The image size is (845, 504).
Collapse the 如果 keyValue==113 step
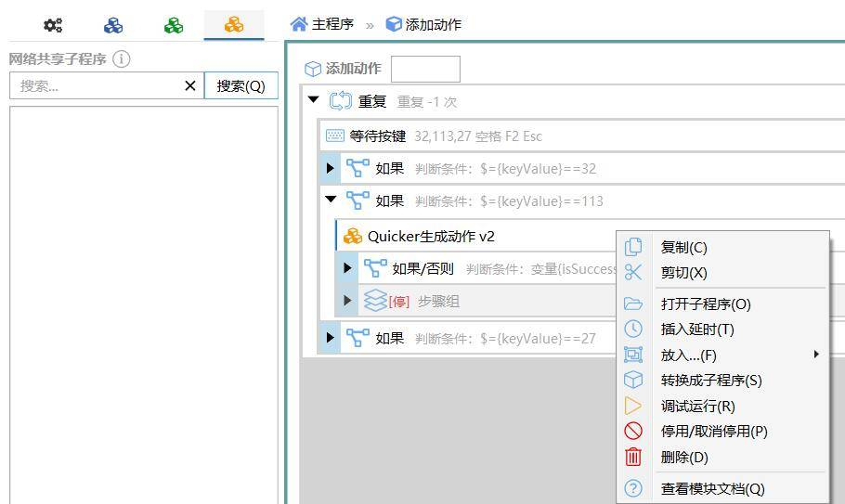(331, 200)
